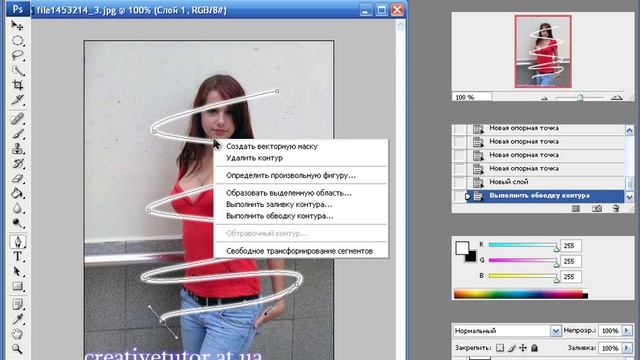Viewport: 640px width, 360px height.
Task: Click Navigator zoom-out small mountains icon
Action: (x=544, y=98)
